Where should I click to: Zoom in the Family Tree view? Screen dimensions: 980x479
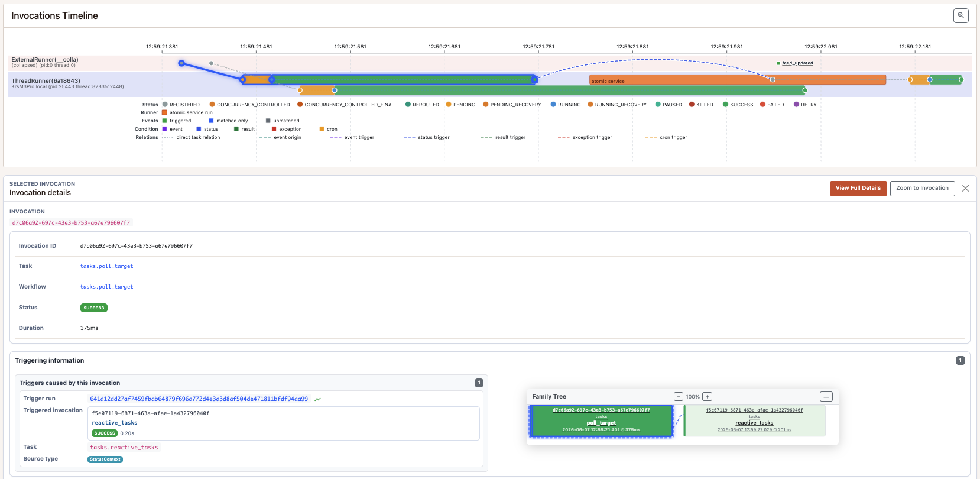click(707, 397)
